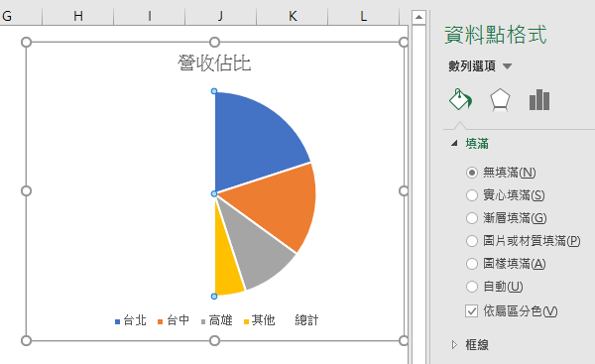Image resolution: width=595 pixels, height=364 pixels.
Task: Open the Fill & Line paint bucket tab
Action: (461, 100)
